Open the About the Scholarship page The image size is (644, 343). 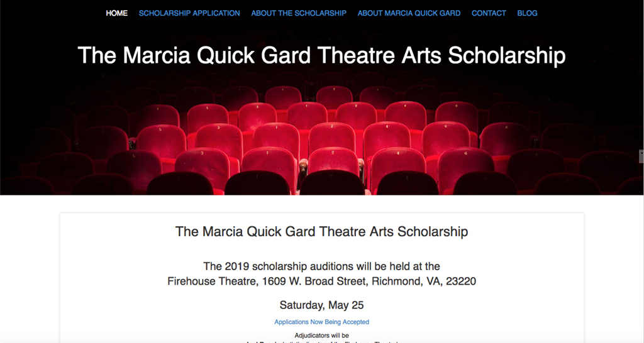click(x=299, y=13)
